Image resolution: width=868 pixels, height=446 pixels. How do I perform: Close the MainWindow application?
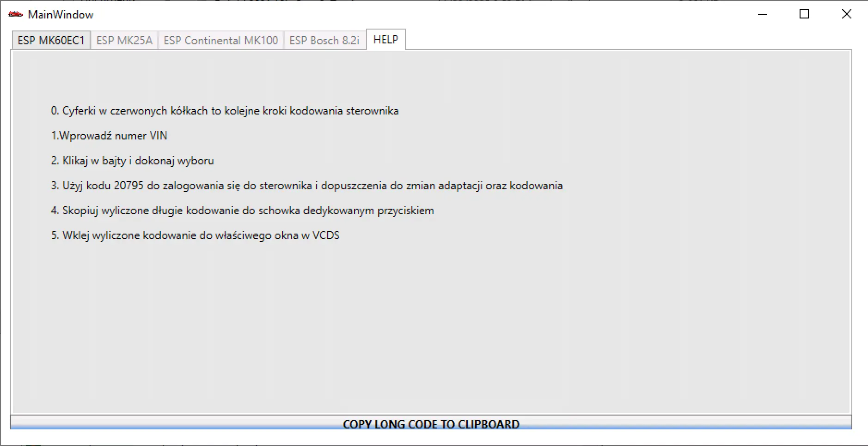(x=846, y=14)
